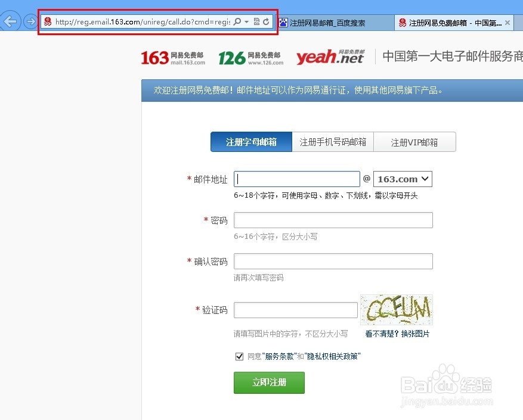Open the 隐私权相关政策 link
This screenshot has width=523, height=420.
click(332, 356)
